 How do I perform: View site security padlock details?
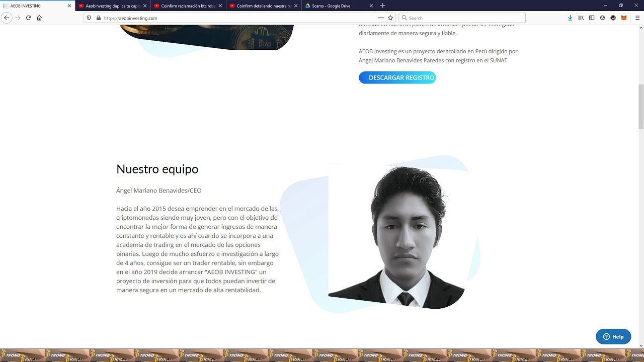pos(98,18)
